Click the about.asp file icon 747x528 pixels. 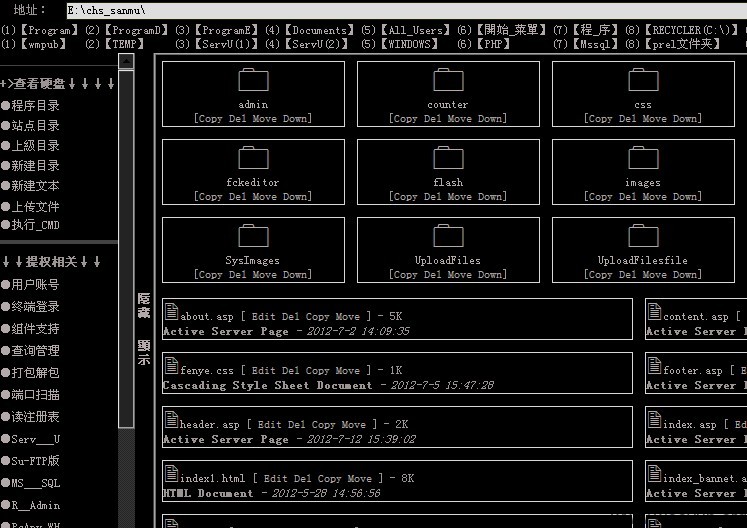pos(172,312)
